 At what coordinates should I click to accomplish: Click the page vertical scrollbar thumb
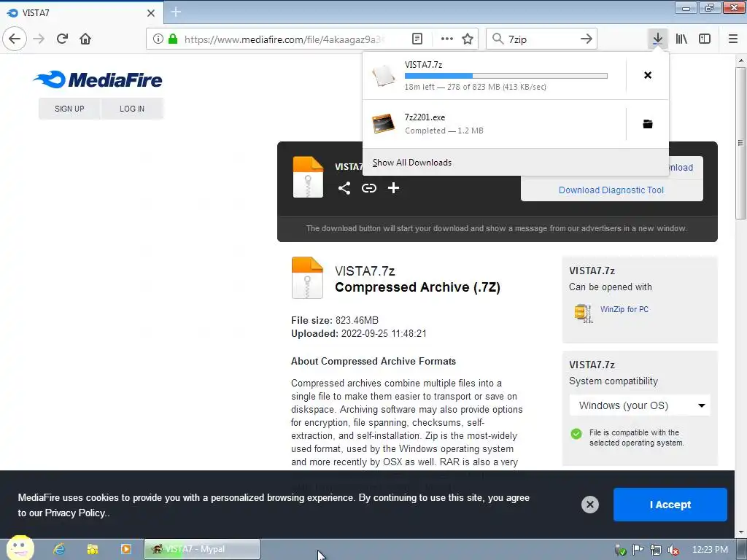point(740,143)
